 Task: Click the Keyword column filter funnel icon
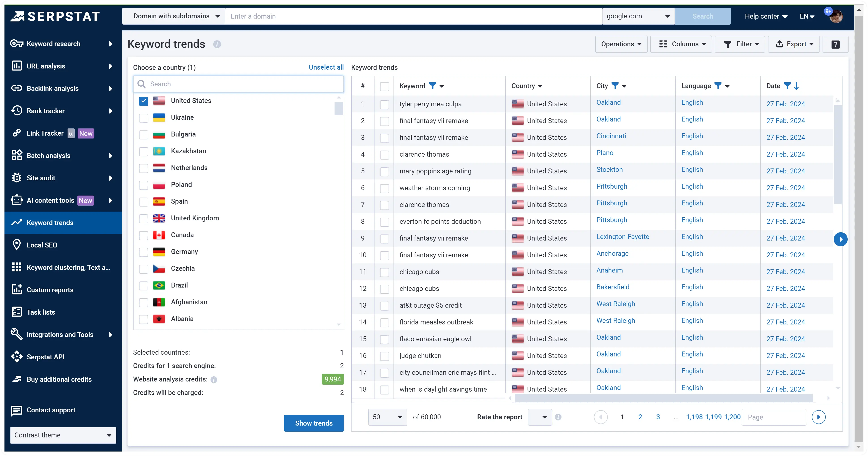click(432, 86)
